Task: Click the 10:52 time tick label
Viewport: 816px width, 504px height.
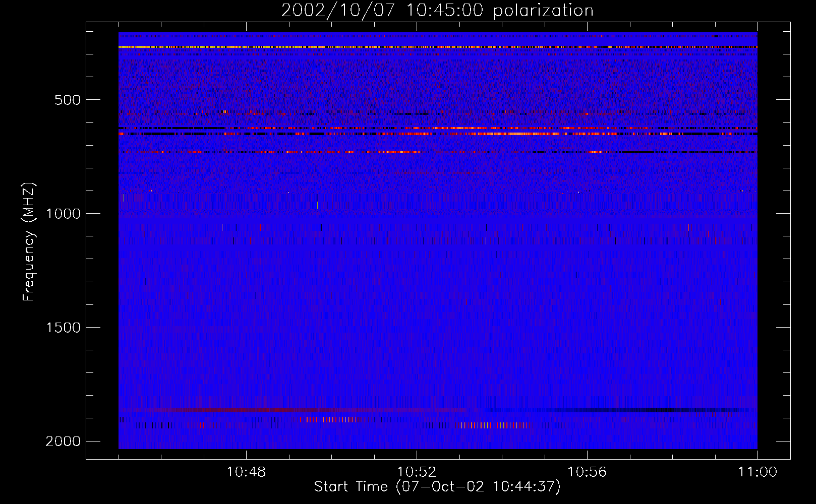Action: 417,472
